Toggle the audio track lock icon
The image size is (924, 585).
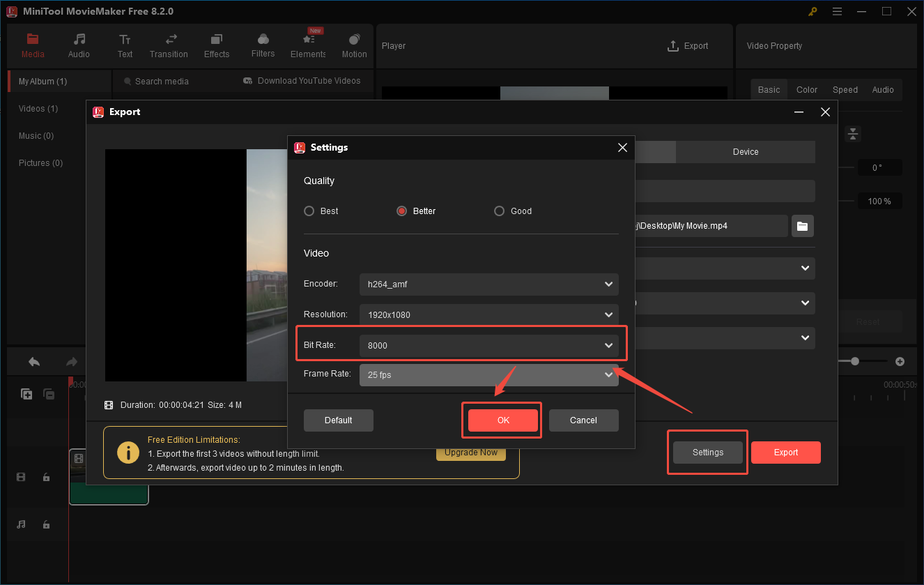46,524
